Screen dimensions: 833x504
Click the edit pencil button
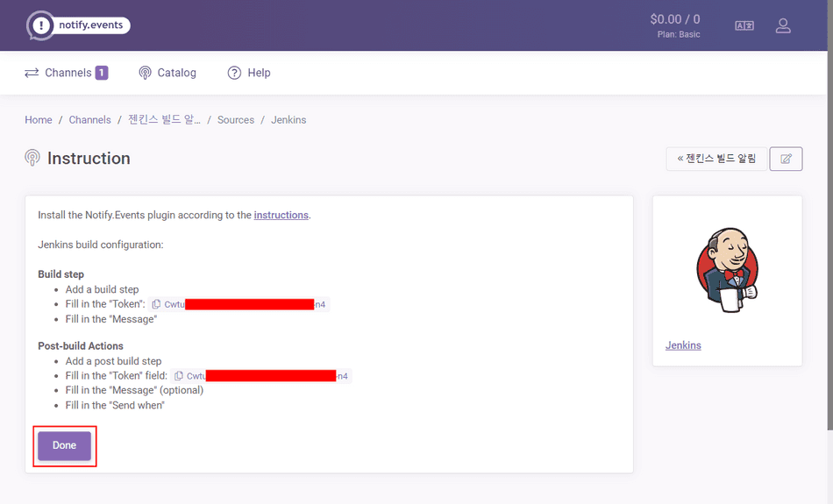pos(787,159)
